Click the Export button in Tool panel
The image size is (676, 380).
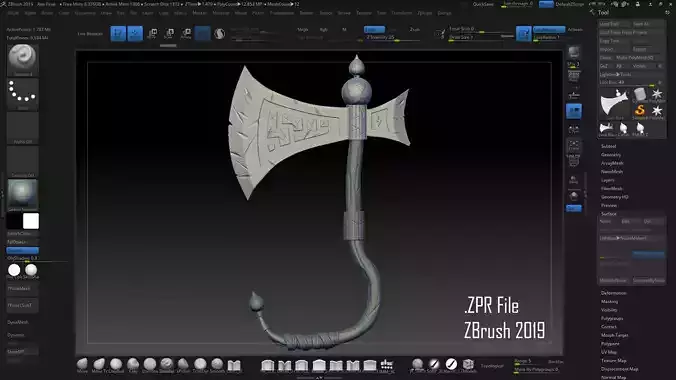648,49
